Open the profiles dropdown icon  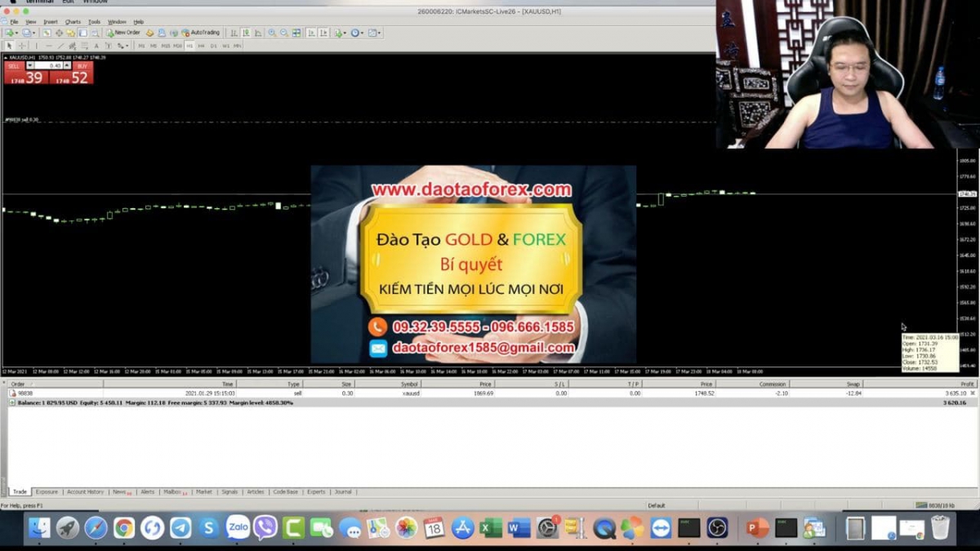[x=29, y=33]
